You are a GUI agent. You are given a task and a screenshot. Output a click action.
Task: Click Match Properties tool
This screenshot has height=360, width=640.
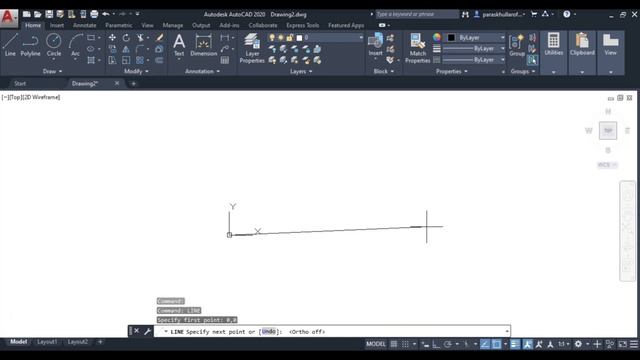tap(418, 48)
